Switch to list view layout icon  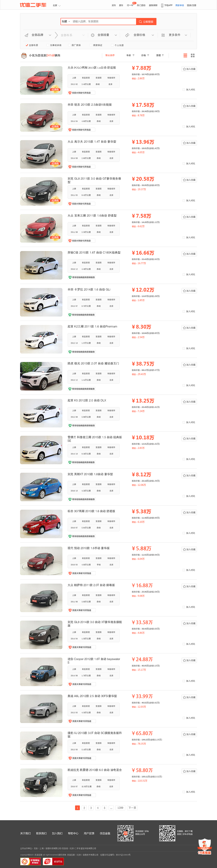(185, 55)
